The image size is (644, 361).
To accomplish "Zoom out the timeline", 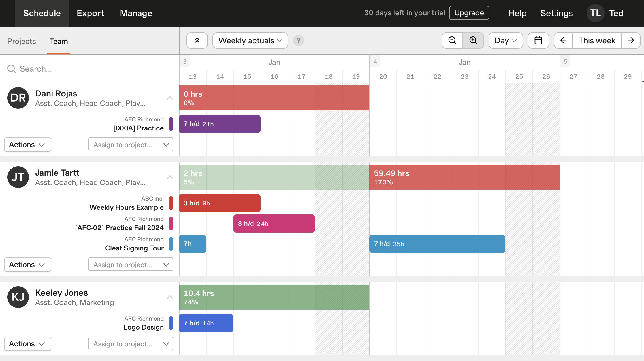I will (x=452, y=40).
